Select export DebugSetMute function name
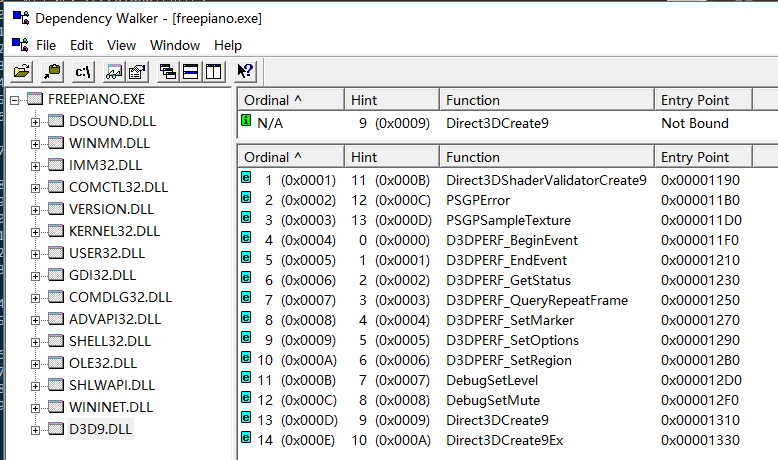Viewport: 778px width, 460px height. [x=493, y=400]
